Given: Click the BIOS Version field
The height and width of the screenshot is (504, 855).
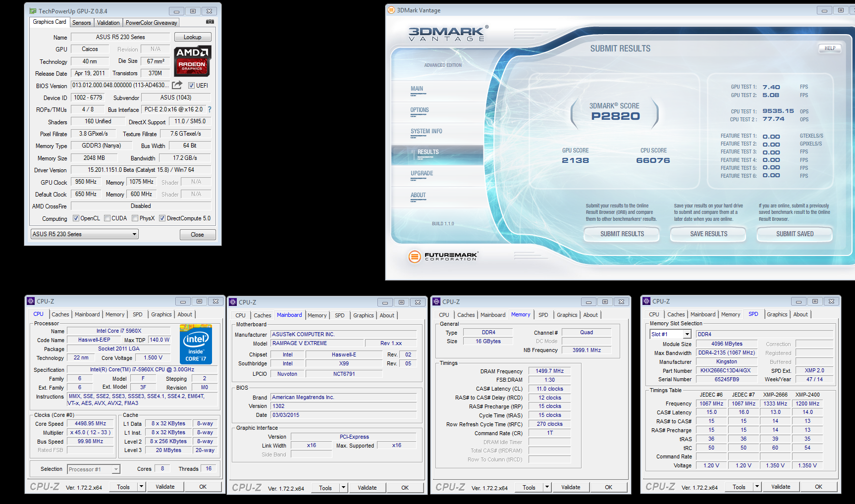Looking at the screenshot, I should tap(120, 85).
